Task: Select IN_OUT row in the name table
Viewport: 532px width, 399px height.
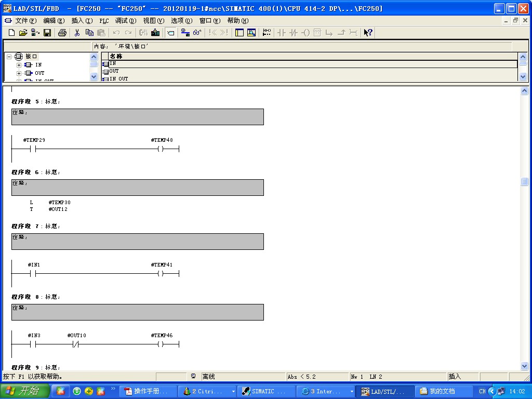Action: click(x=310, y=78)
